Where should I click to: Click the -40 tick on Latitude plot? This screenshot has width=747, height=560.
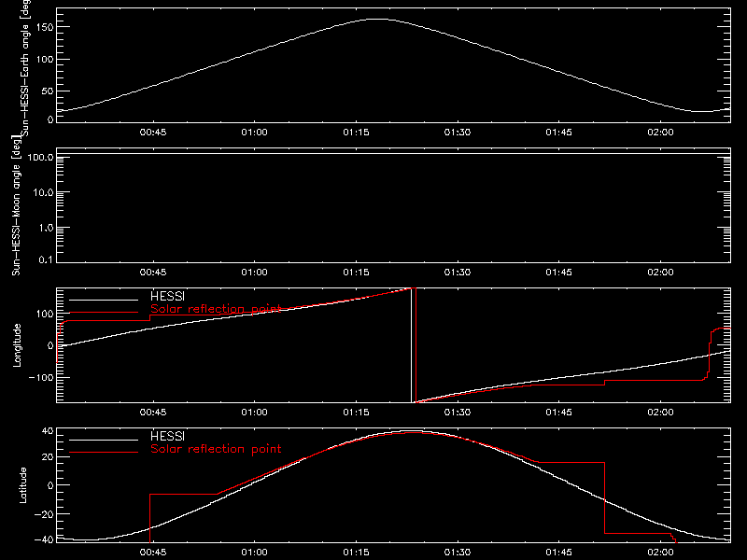click(x=44, y=540)
